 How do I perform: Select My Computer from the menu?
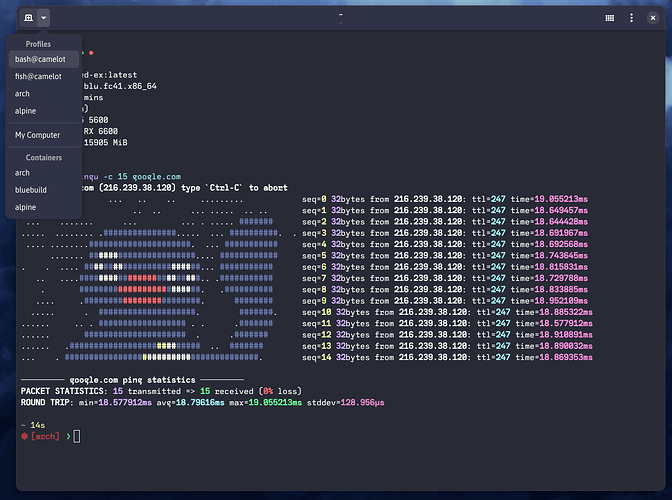coord(37,135)
